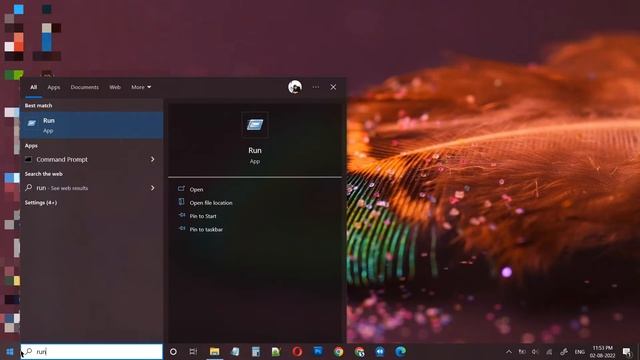
Task: Click Open file location action
Action: 211,203
